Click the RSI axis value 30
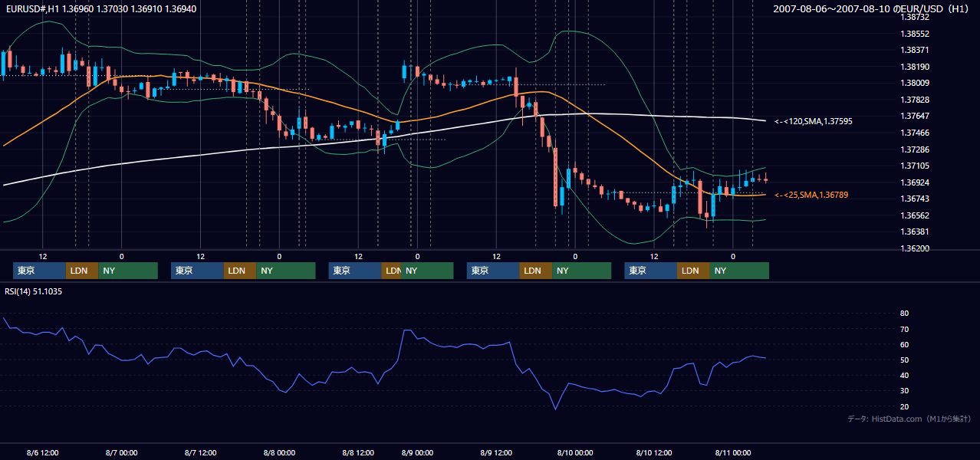Image resolution: width=980 pixels, height=460 pixels. [905, 391]
